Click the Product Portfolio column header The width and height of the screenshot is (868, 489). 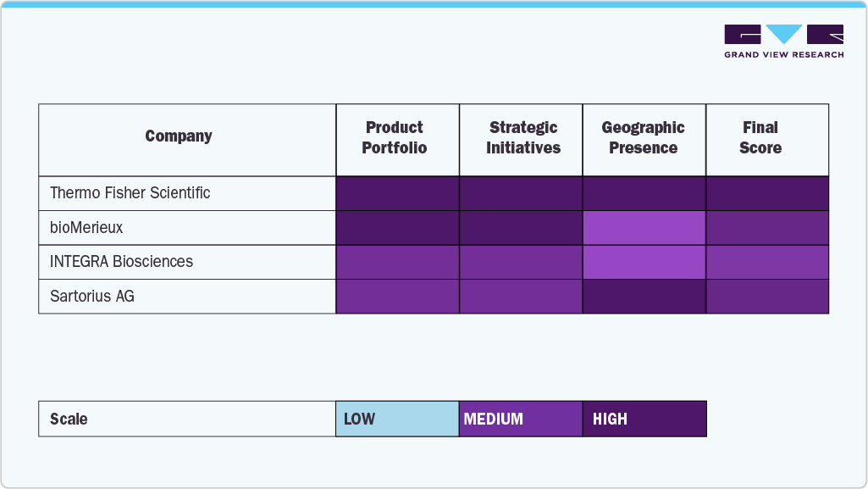[395, 138]
